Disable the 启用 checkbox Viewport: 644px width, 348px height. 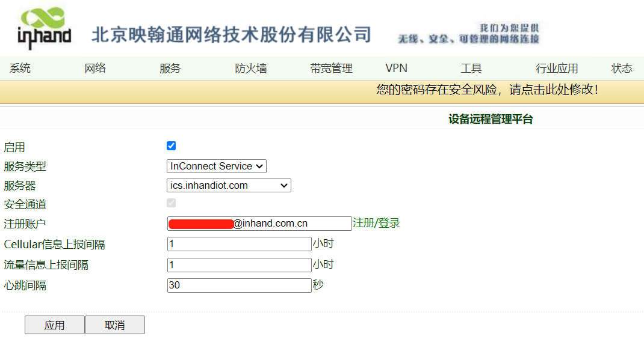click(171, 145)
